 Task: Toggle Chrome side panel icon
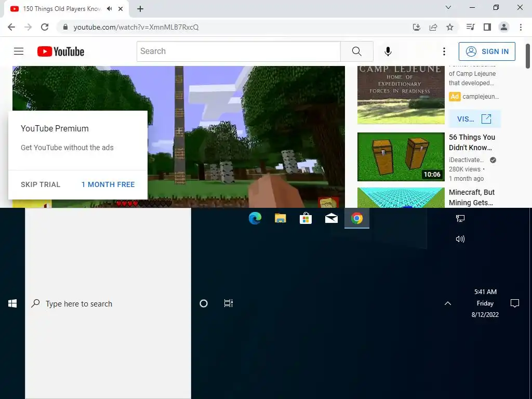pyautogui.click(x=487, y=27)
